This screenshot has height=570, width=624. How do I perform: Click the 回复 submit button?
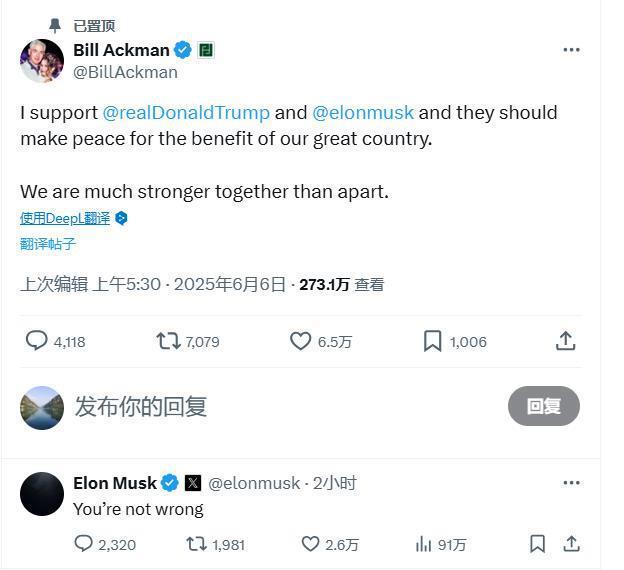pos(543,406)
